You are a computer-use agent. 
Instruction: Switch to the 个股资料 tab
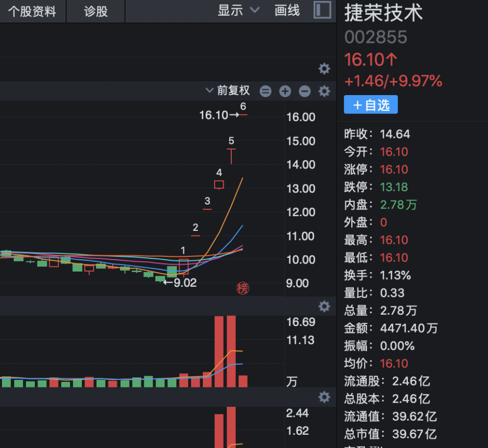(33, 11)
